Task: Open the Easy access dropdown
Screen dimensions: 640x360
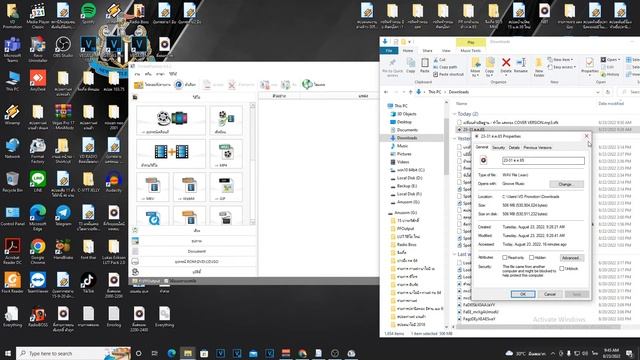Action: (x=562, y=67)
